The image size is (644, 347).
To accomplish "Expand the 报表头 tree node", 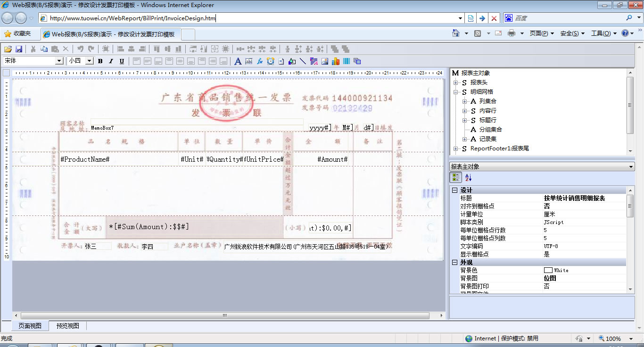I will pos(456,83).
